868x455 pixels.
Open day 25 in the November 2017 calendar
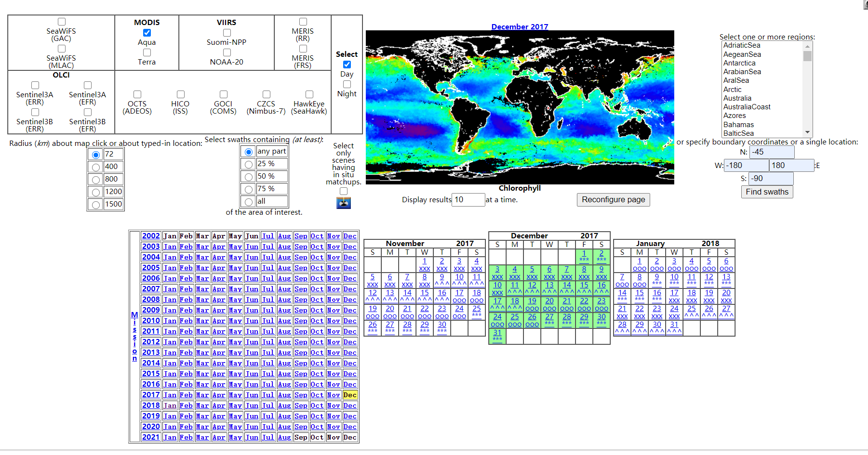pos(477,309)
